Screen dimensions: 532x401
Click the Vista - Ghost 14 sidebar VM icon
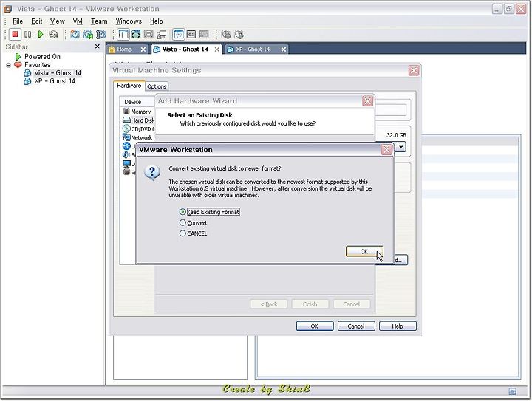tap(27, 73)
